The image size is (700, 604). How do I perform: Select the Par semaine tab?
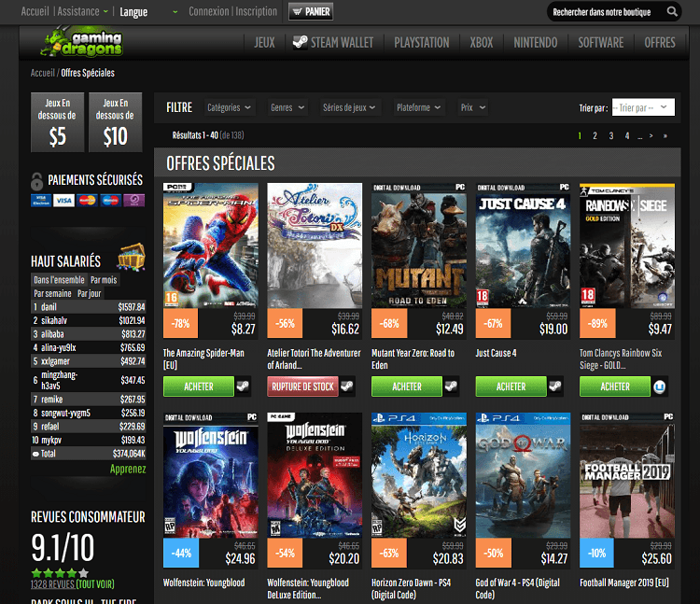52,293
